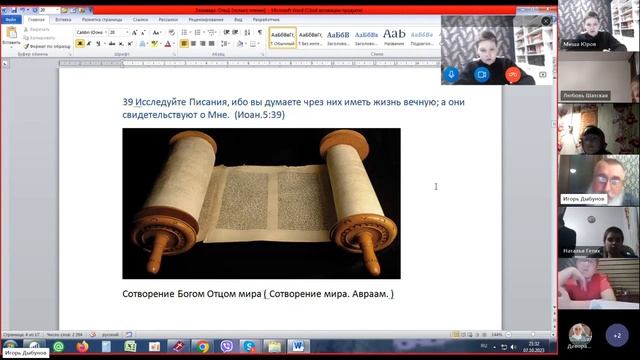
Task: Apply bulleted list
Action: coord(185,32)
